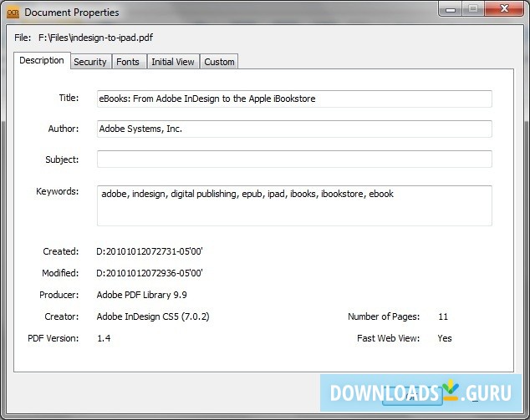Minimize the Document Properties window
Screen dimensions: 530x420
451,8
